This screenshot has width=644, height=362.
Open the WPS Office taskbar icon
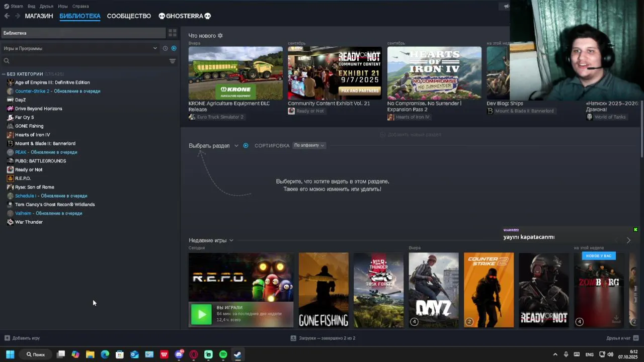(x=164, y=354)
